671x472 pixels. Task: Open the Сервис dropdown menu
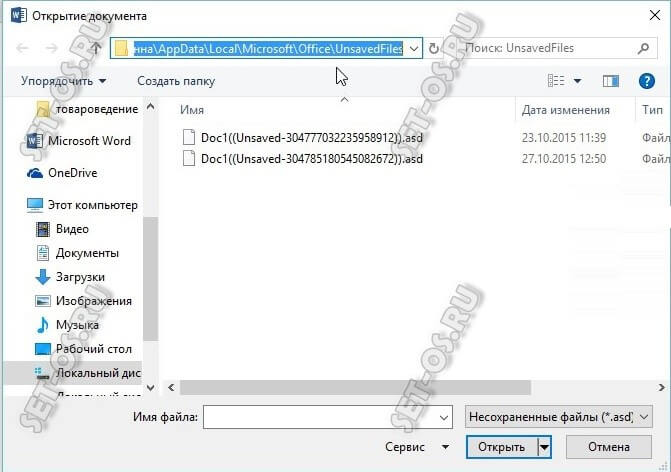pyautogui.click(x=417, y=447)
